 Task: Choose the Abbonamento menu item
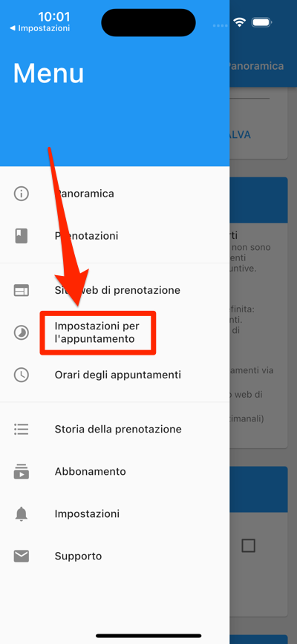(115, 472)
